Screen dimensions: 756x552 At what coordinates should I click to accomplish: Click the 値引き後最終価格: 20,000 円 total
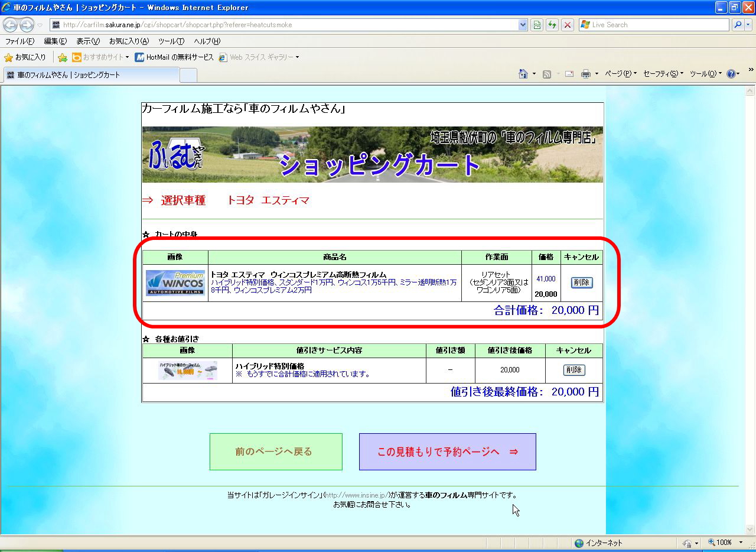(524, 392)
